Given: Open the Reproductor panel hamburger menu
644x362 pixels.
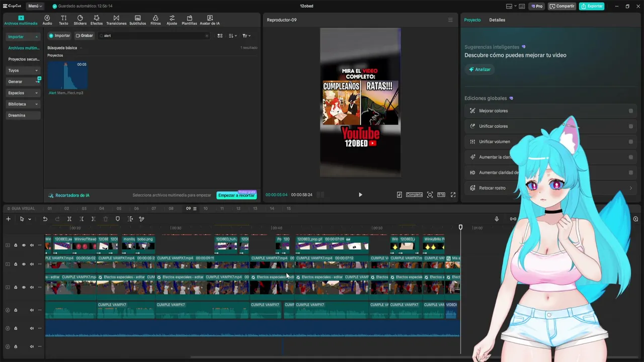Looking at the screenshot, I should click(450, 20).
